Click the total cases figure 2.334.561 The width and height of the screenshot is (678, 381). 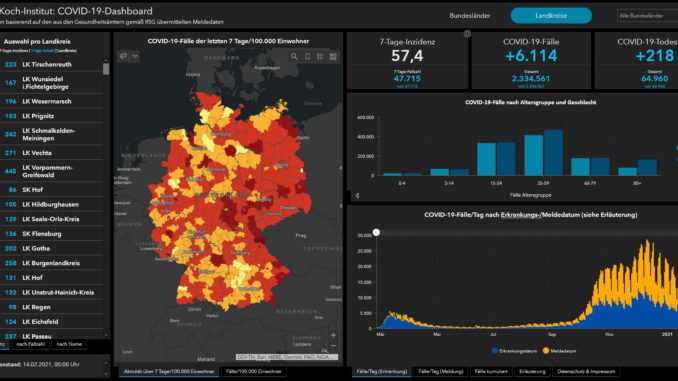531,78
